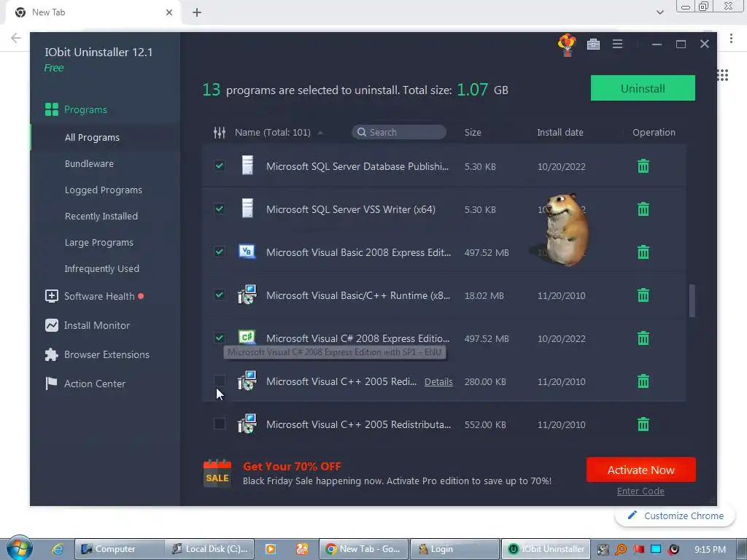Screen dimensions: 747x560
Task: Expand the Chrome tab search chevron
Action: pyautogui.click(x=659, y=12)
